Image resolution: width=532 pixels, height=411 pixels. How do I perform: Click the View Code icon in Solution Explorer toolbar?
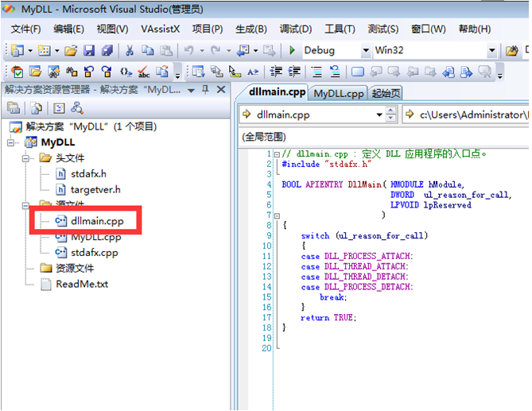[59, 108]
